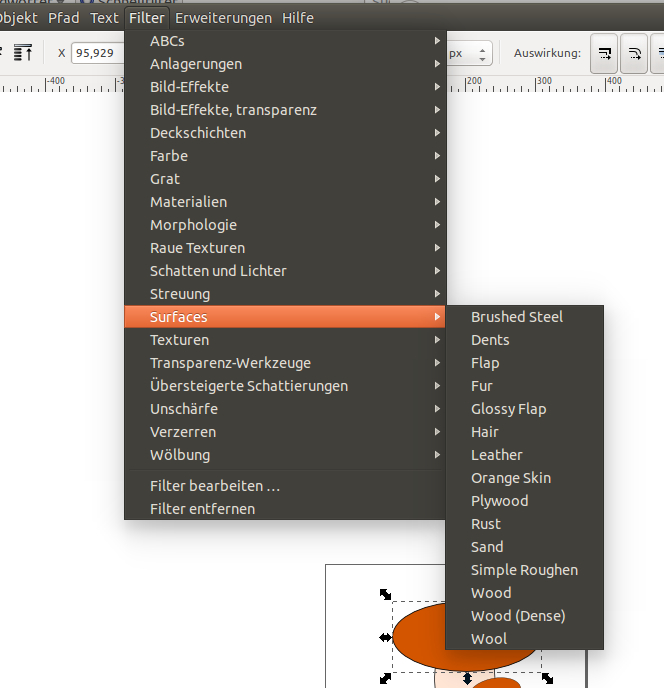Screen dimensions: 664x688
Task: Apply the Rust surface filter
Action: pos(524,524)
